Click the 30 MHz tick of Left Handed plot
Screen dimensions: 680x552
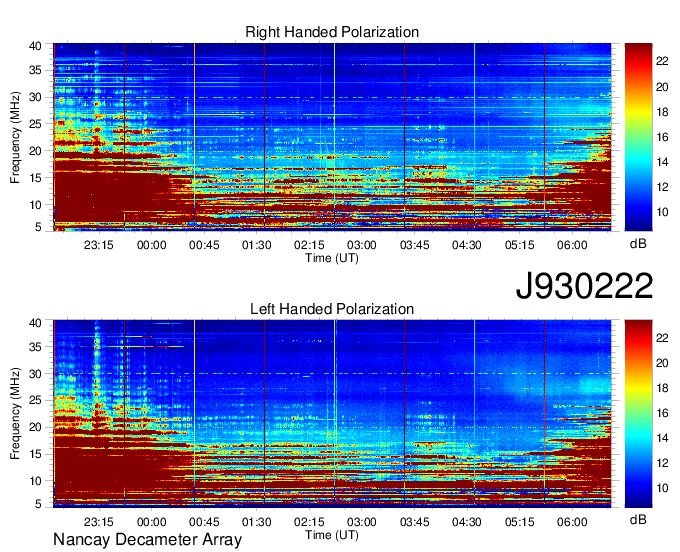35,374
